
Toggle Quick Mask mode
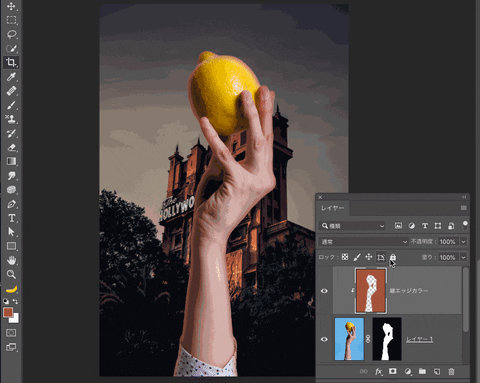coord(11,333)
